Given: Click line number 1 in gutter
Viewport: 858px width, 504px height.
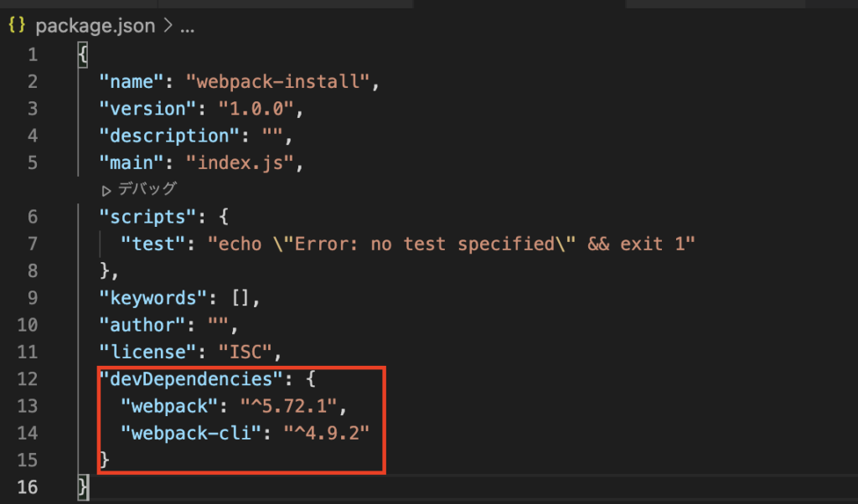Looking at the screenshot, I should coord(33,54).
